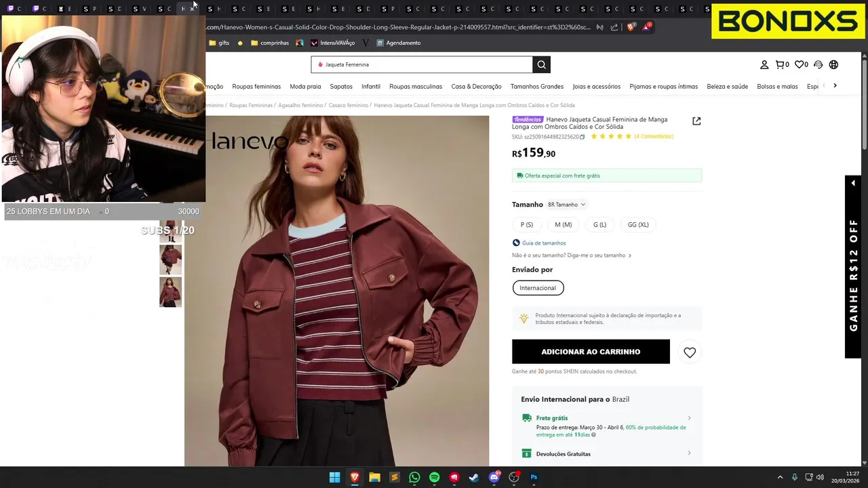Open the Agendamento bookmark
Screen dimensions: 868x488
399,43
